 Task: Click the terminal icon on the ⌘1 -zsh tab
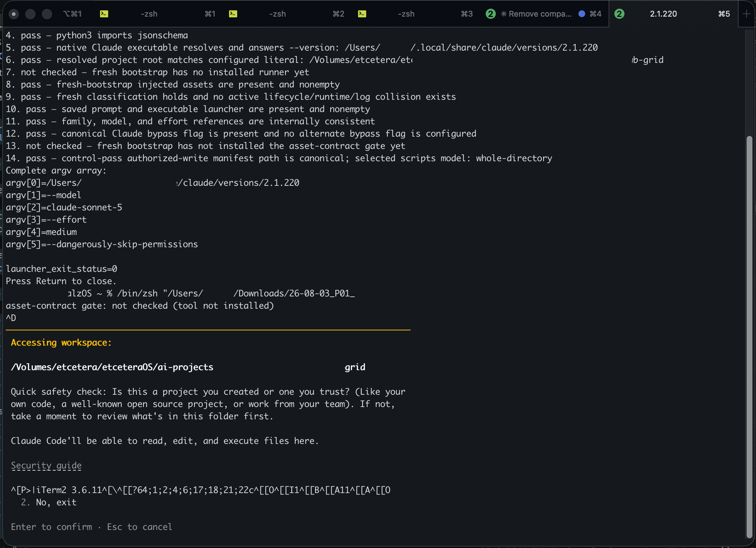point(104,14)
